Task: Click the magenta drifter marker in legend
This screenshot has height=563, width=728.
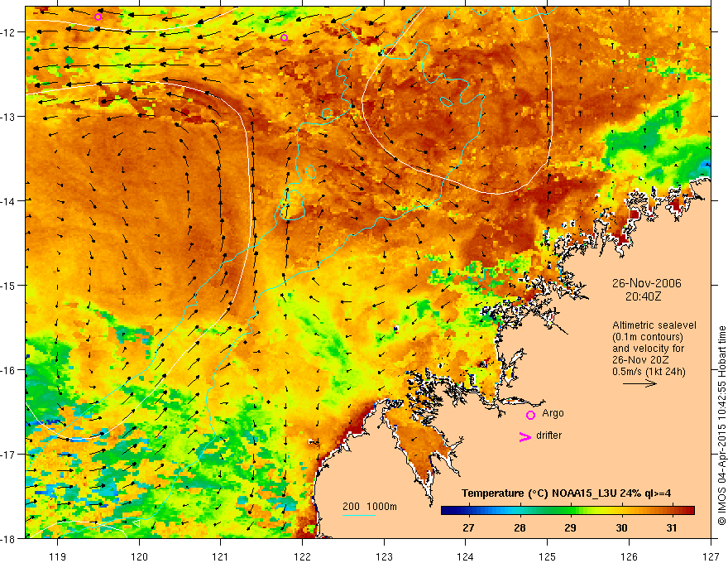Action: click(x=524, y=436)
